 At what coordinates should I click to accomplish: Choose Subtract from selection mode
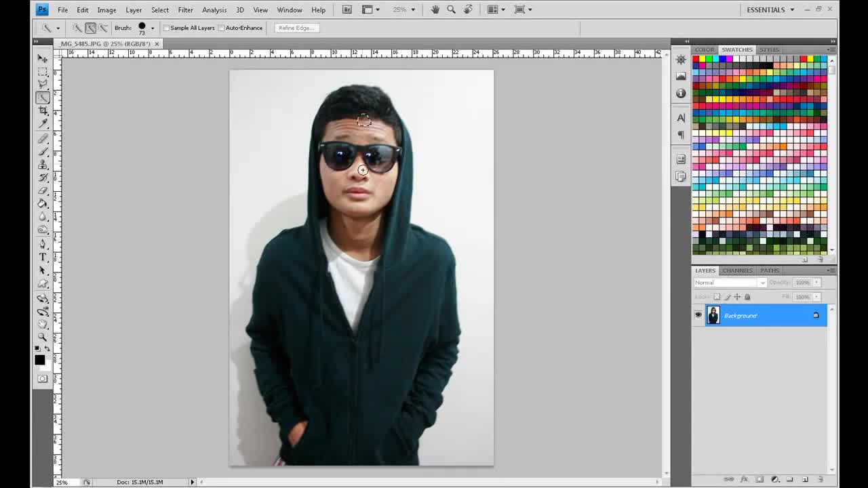click(103, 28)
